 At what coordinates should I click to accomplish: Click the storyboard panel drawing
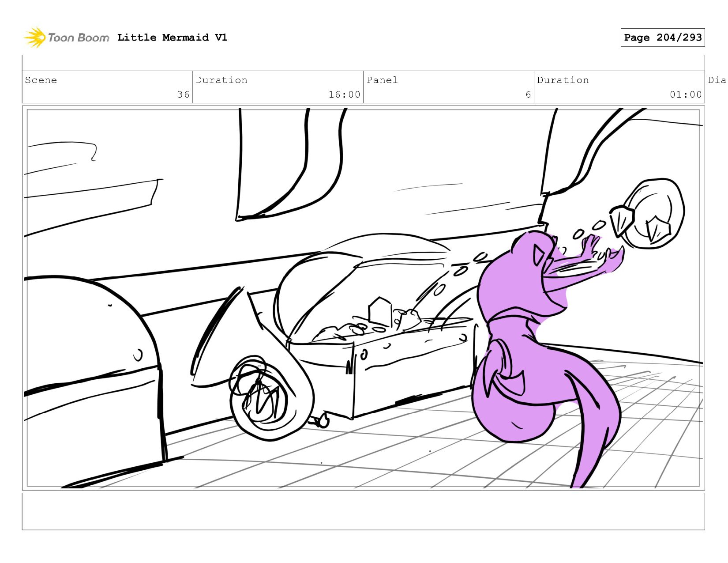pyautogui.click(x=364, y=298)
